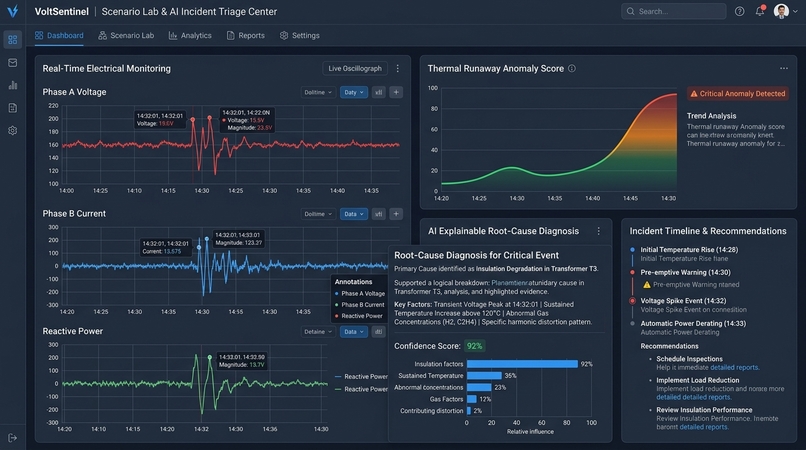
Task: Click the logout icon at sidebar bottom
Action: (x=13, y=438)
